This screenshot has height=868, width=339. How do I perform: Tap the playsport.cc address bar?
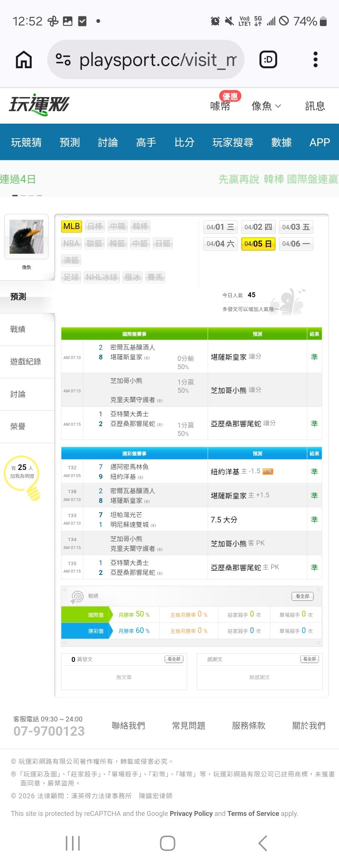157,60
